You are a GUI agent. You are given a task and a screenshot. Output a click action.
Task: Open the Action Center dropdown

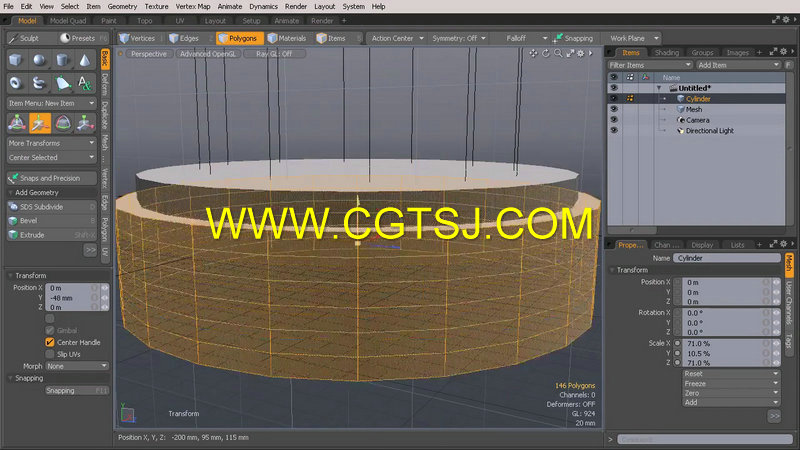397,38
